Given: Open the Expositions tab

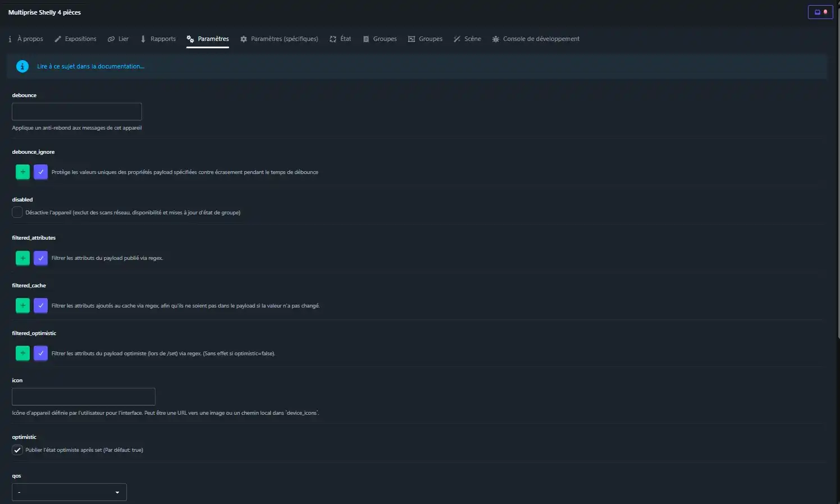Looking at the screenshot, I should pos(75,39).
